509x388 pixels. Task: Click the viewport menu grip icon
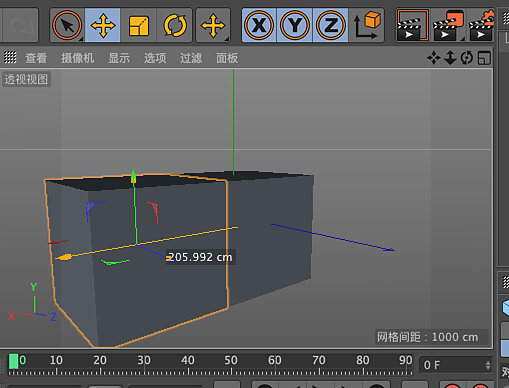point(10,57)
